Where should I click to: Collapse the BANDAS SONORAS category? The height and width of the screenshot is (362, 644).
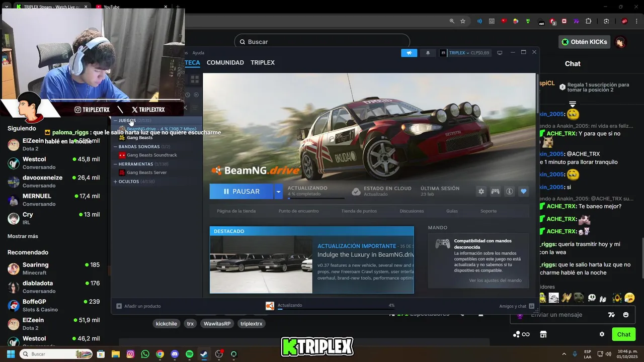(x=115, y=147)
